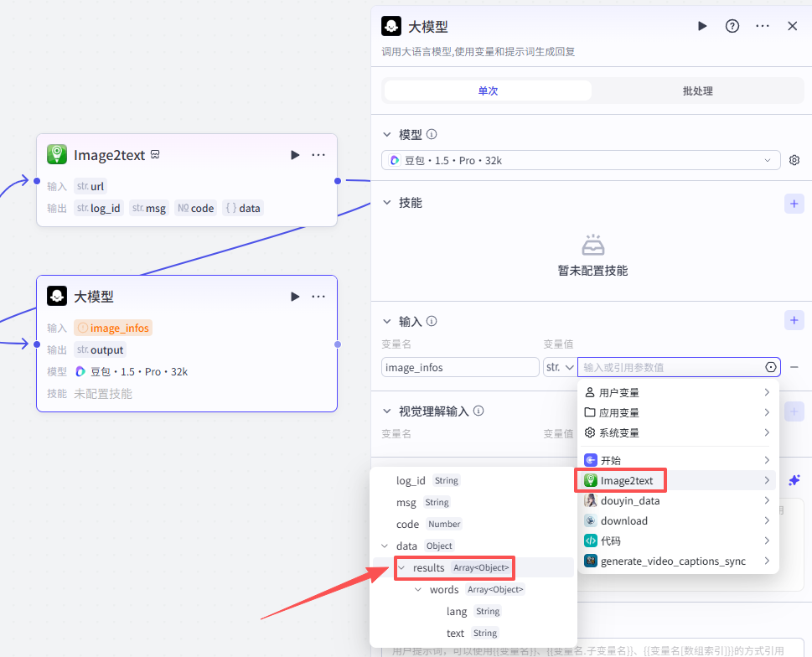The height and width of the screenshot is (657, 812).
Task: Collapse the results Array tree item
Action: [x=401, y=568]
